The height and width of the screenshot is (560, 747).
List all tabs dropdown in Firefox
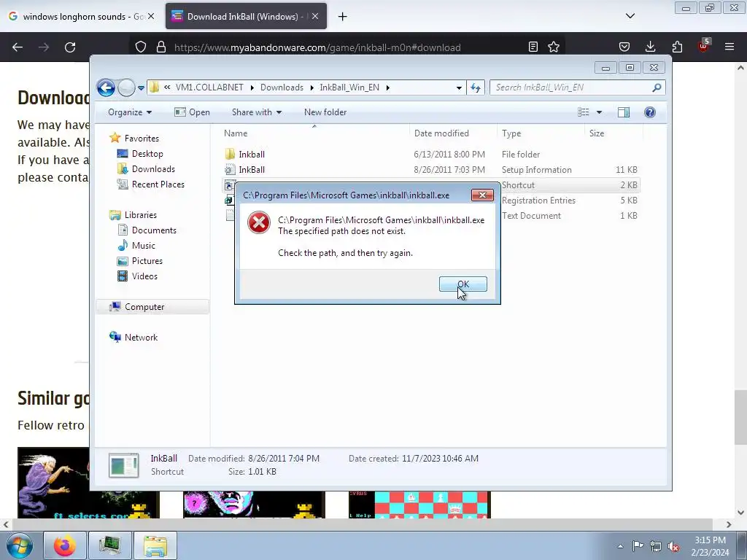[x=630, y=16]
